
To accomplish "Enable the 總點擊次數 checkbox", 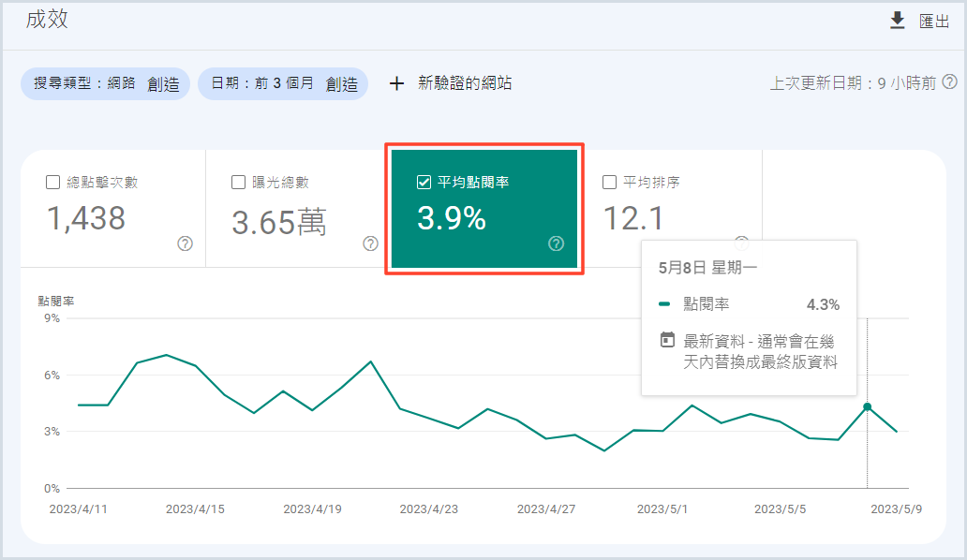I will 53,182.
